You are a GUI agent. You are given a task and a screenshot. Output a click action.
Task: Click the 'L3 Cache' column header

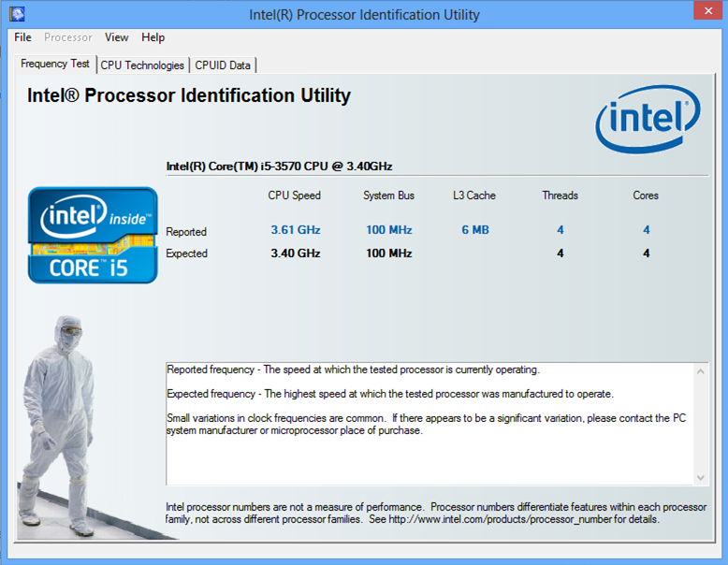tap(474, 196)
